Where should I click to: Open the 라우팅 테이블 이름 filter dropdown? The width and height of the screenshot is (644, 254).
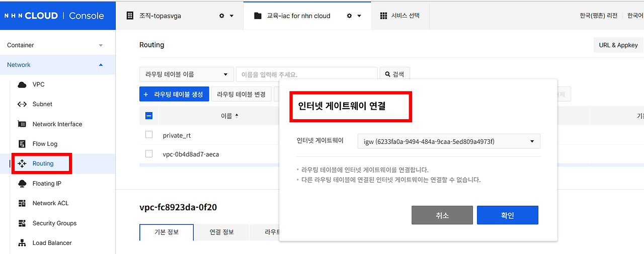pyautogui.click(x=187, y=74)
